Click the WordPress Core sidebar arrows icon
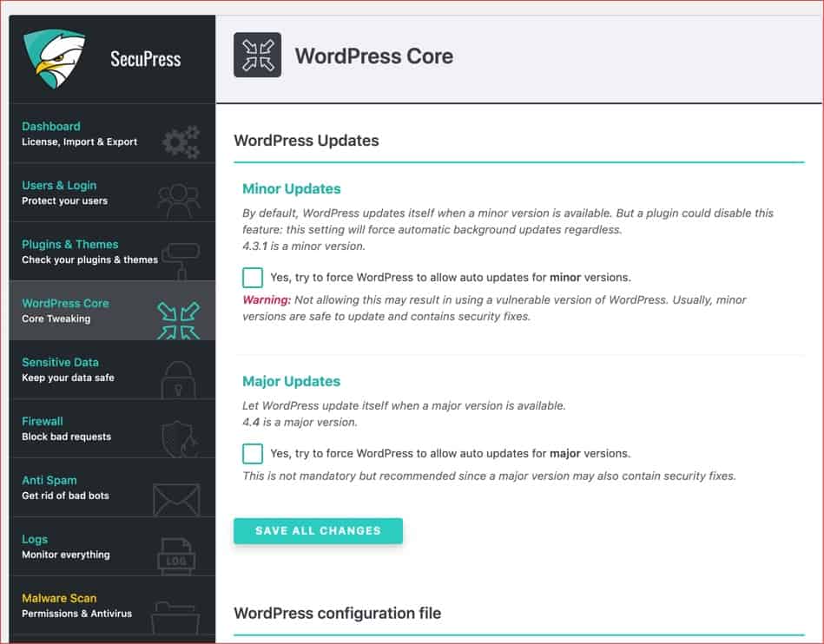The height and width of the screenshot is (644, 824). [x=179, y=320]
